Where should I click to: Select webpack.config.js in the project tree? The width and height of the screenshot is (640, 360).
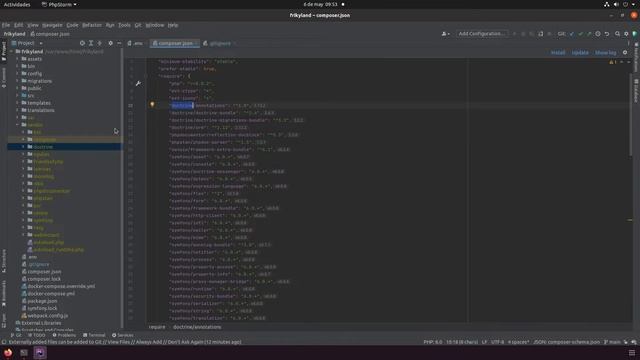(47, 316)
